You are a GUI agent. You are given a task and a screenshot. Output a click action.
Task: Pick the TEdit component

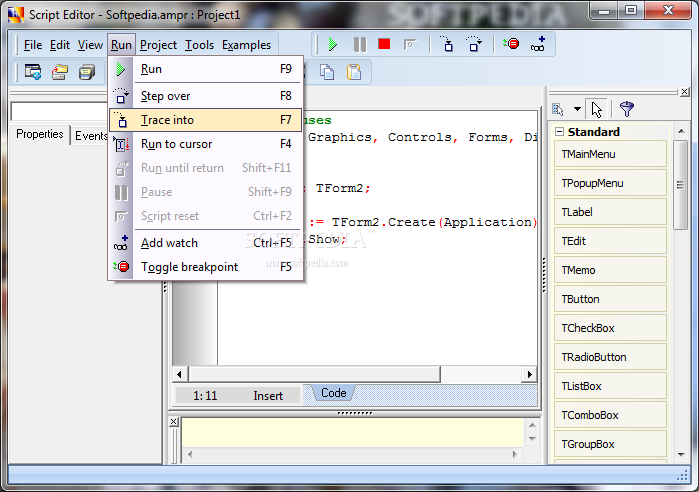point(610,241)
